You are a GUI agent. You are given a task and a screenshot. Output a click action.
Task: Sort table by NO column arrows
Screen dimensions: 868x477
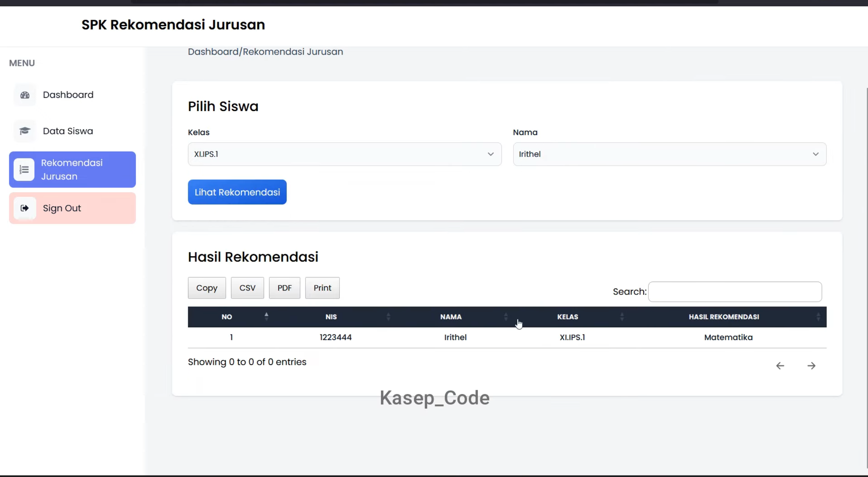tap(266, 317)
